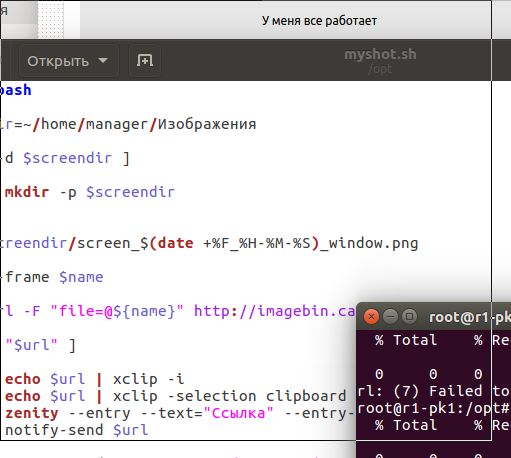The width and height of the screenshot is (511, 458).
Task: Click the 'http://imagebin.ca' URL text
Action: pyautogui.click(x=274, y=311)
